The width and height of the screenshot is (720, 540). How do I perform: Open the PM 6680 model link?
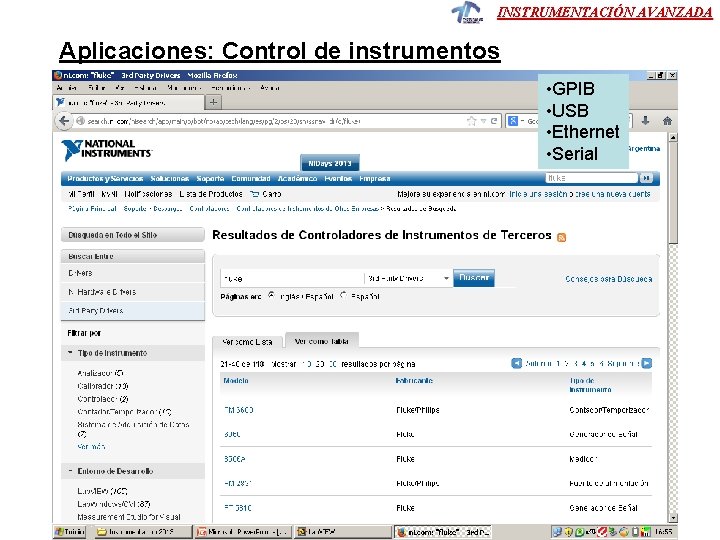tap(239, 410)
